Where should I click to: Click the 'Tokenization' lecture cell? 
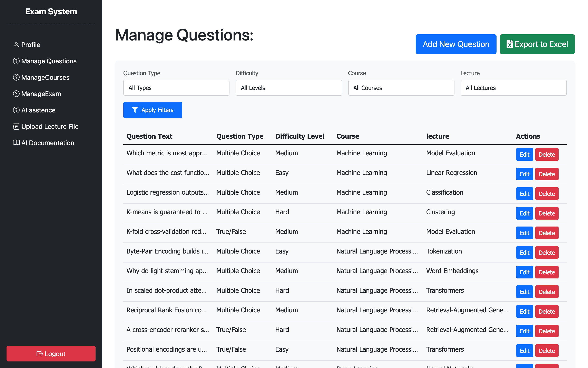444,251
